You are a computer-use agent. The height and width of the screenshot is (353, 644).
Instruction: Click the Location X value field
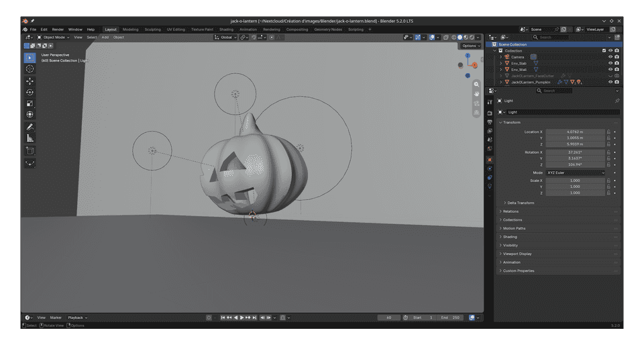click(575, 132)
